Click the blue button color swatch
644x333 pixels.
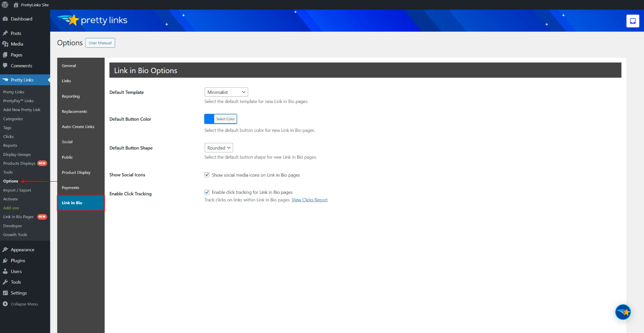pos(209,119)
